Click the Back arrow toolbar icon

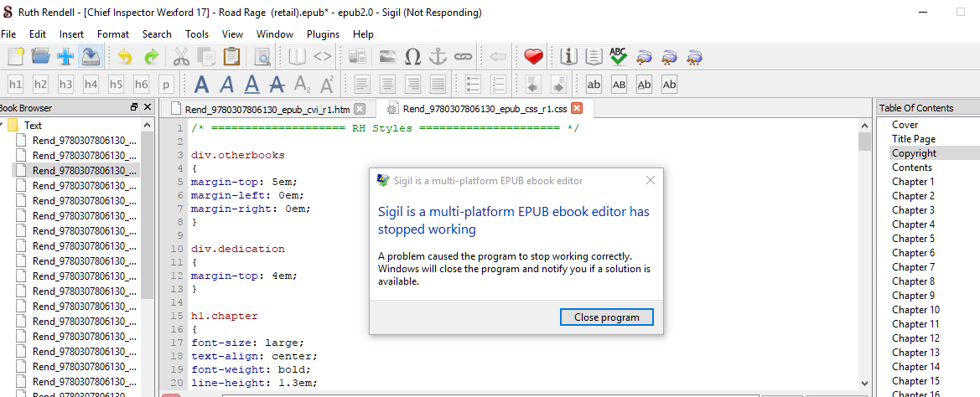click(x=497, y=57)
